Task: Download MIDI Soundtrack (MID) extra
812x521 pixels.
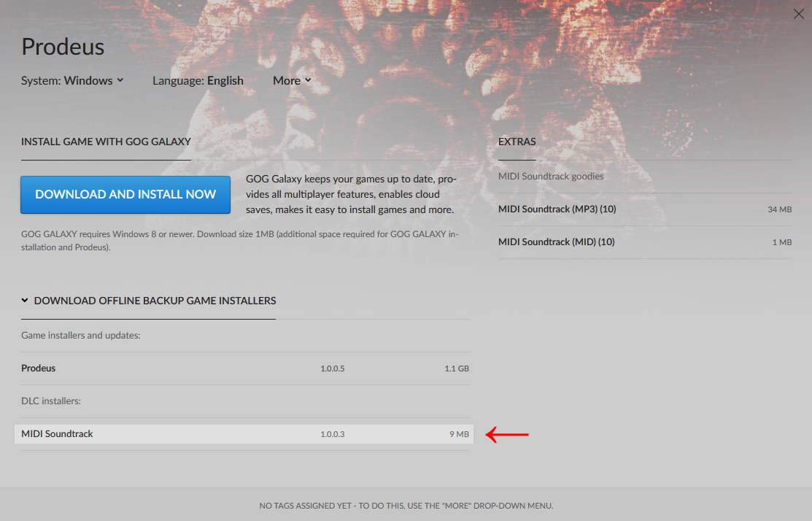Action: coord(645,242)
